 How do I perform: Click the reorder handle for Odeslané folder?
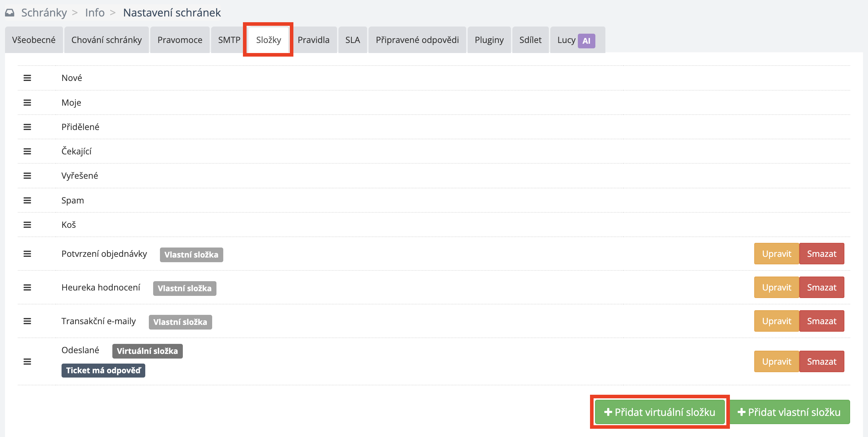(x=27, y=361)
